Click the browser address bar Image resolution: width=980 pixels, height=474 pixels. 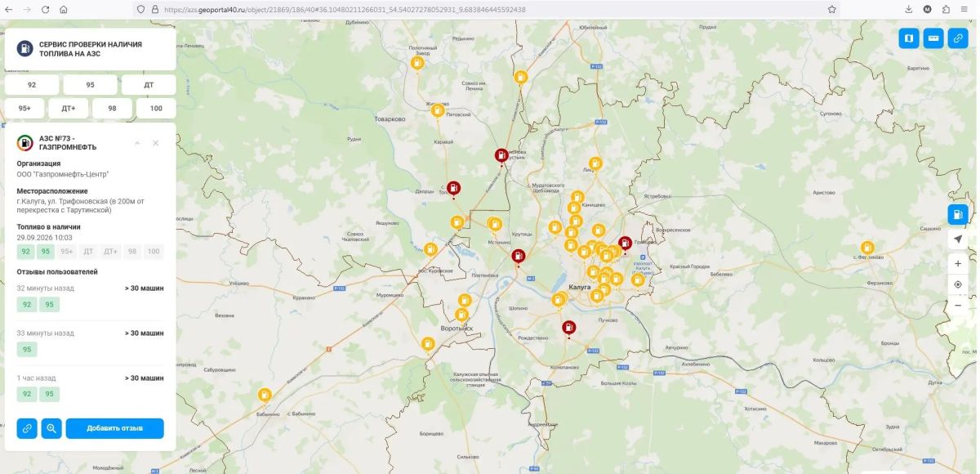coord(486,9)
